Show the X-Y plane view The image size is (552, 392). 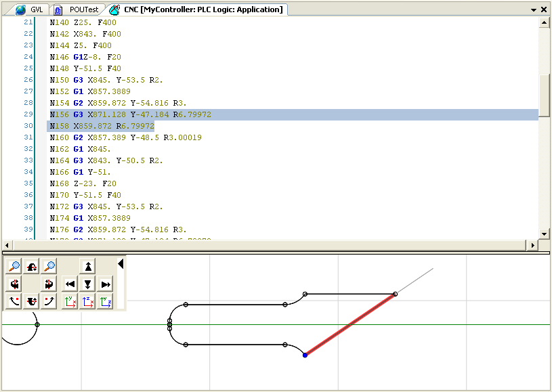pos(69,302)
